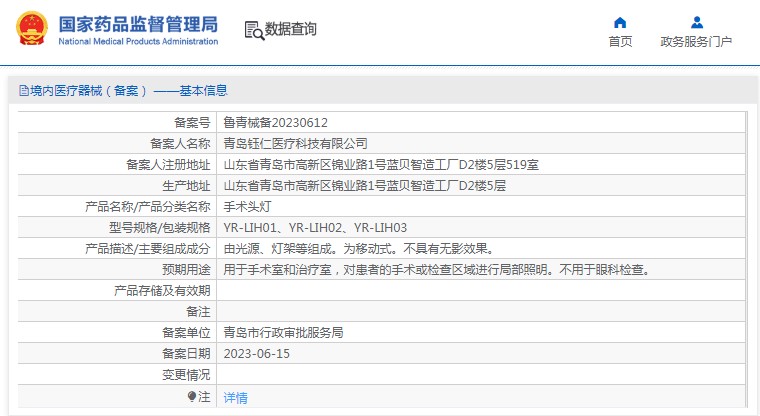Open the 首页 menu item

click(x=620, y=42)
